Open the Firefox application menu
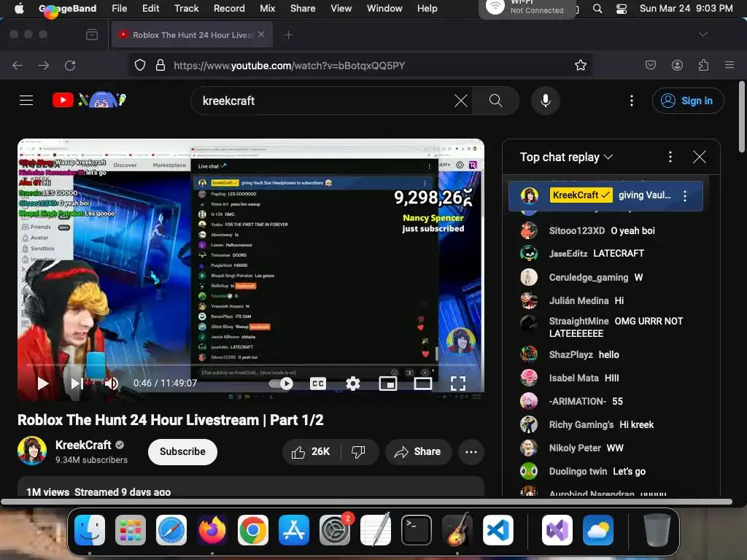This screenshot has width=747, height=560. tap(729, 65)
